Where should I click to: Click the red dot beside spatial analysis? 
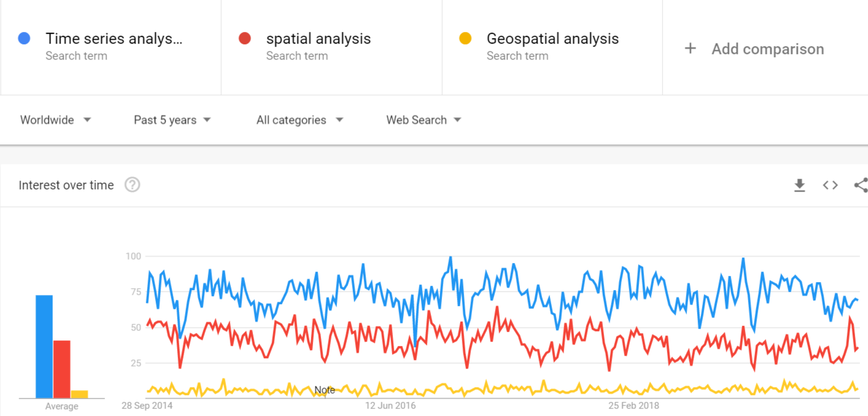pos(245,39)
